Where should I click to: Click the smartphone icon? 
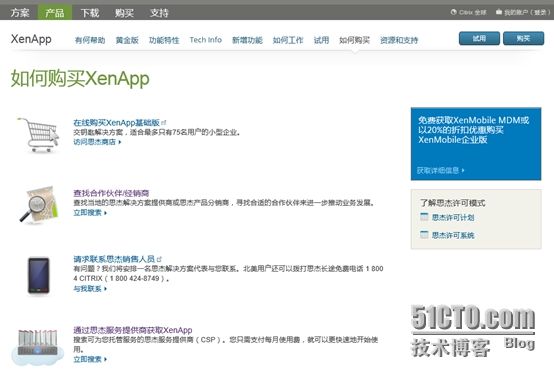click(x=39, y=276)
